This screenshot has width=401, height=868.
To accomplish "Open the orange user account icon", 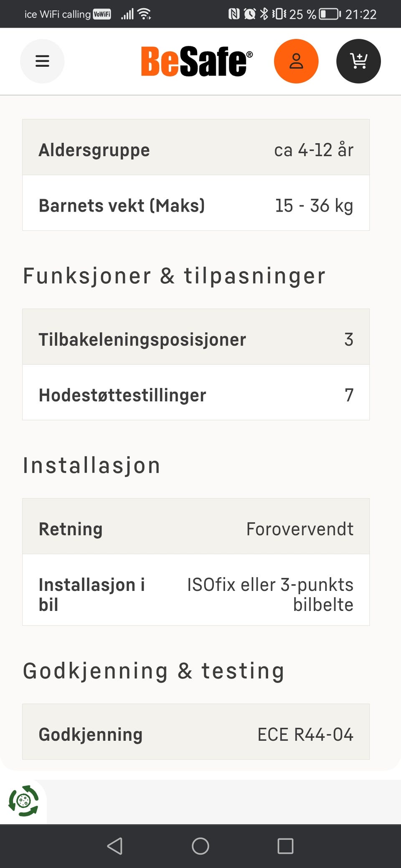I will [x=296, y=61].
